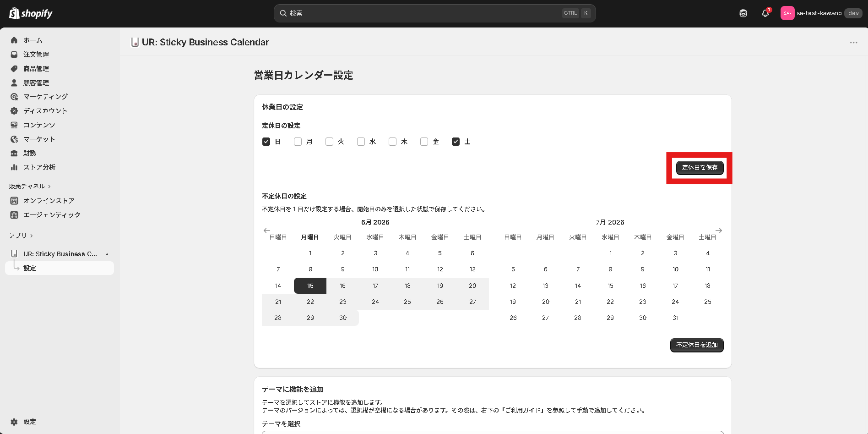Click the Shopify logo
The height and width of the screenshot is (434, 868).
coord(31,13)
